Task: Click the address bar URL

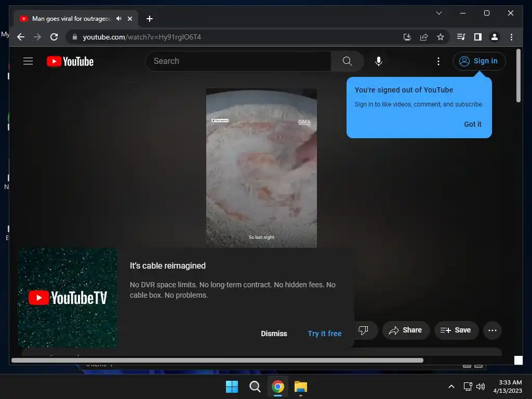Action: tap(142, 37)
